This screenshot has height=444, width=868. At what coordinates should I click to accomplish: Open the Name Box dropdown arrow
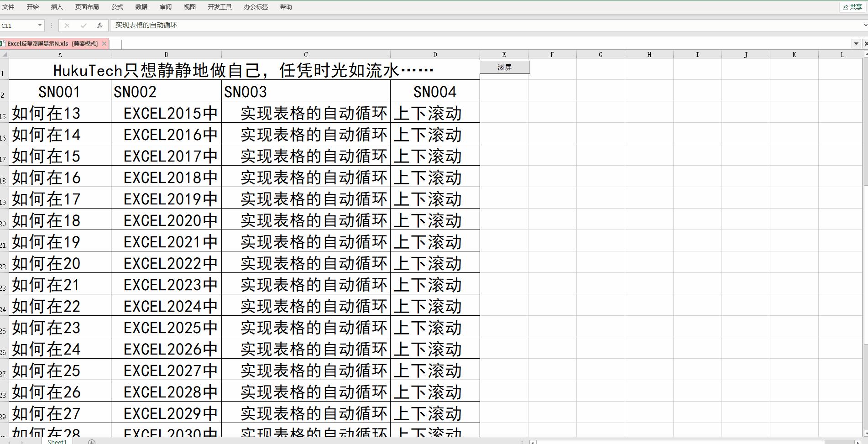(40, 26)
